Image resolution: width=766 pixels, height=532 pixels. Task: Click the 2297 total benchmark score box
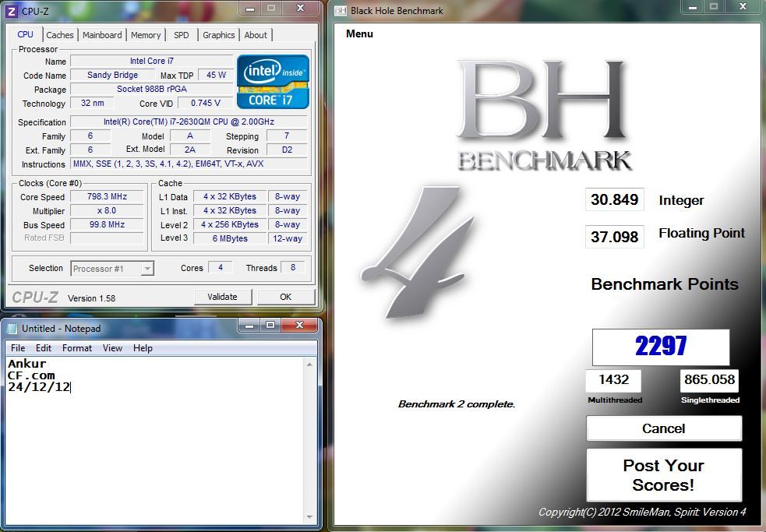point(661,347)
